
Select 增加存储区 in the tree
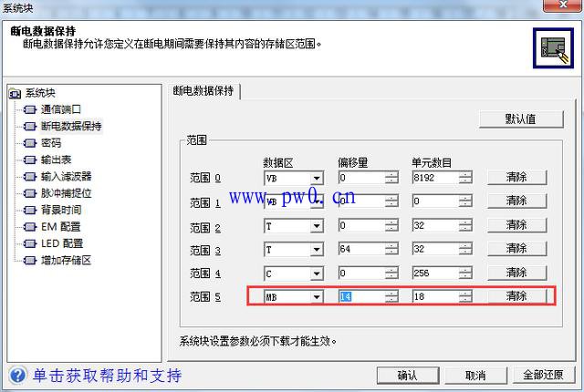pyautogui.click(x=66, y=260)
